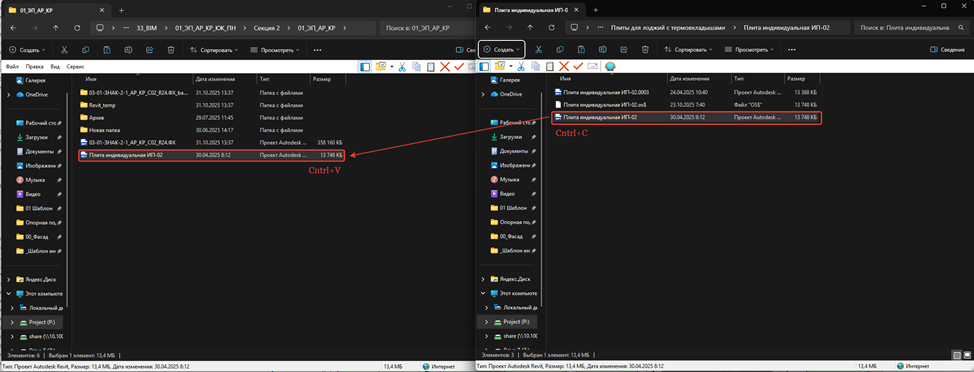Click orange checkmark in right window's classic toolbar
Viewport: 974px width, 372px height.
click(x=578, y=66)
